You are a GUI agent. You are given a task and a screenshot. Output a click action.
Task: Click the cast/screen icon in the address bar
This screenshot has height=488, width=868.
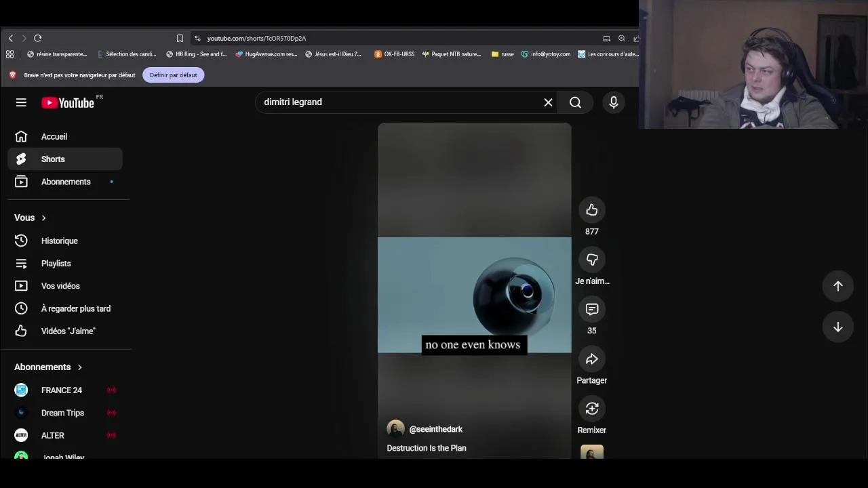click(x=607, y=39)
